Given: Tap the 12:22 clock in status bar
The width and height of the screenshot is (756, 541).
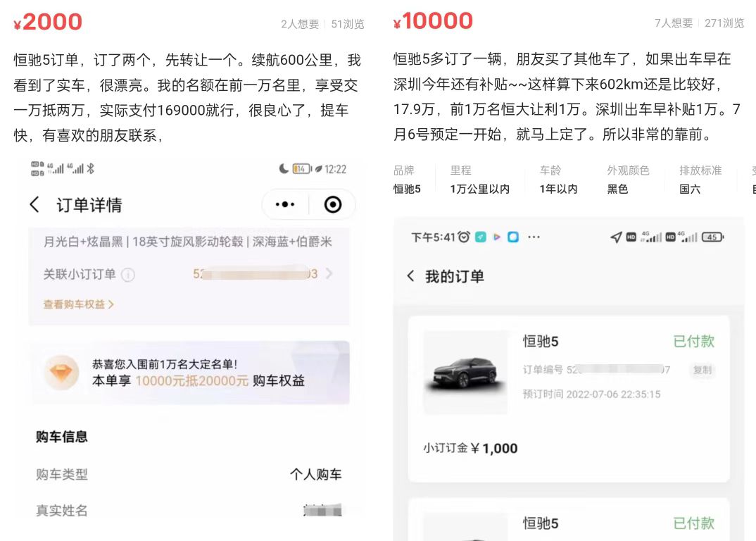Looking at the screenshot, I should coord(335,169).
